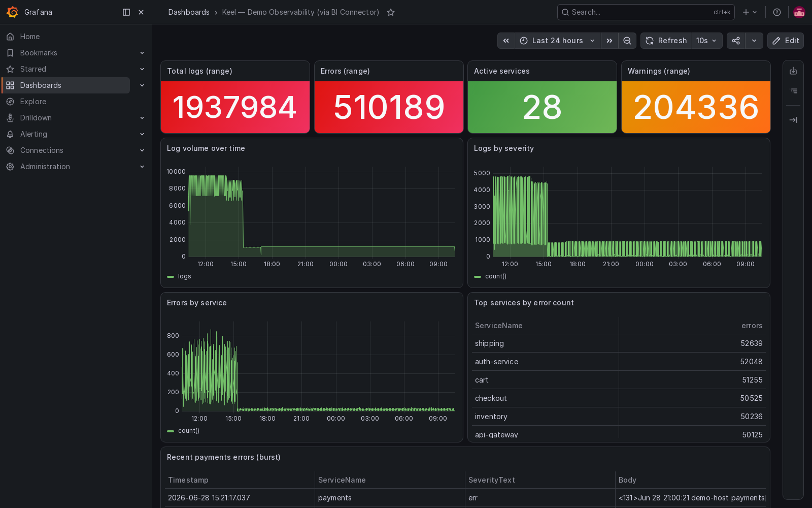Expand the Connections section chevron
Screen dimensions: 812x508
point(142,150)
